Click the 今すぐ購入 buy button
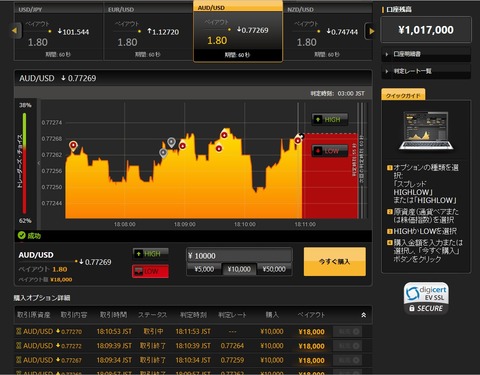The width and height of the screenshot is (480, 375). click(x=335, y=262)
